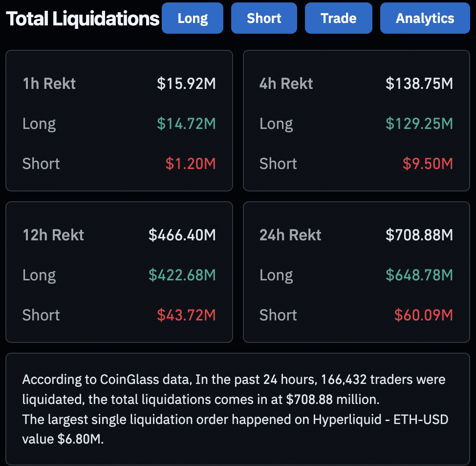This screenshot has height=466, width=476.
Task: Click the $43.72M 12h short value
Action: click(186, 315)
